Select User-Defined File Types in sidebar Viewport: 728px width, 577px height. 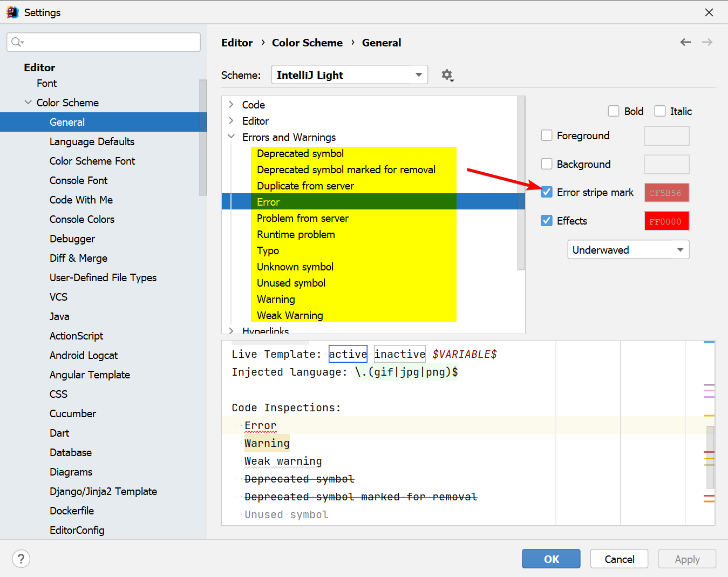pos(103,277)
